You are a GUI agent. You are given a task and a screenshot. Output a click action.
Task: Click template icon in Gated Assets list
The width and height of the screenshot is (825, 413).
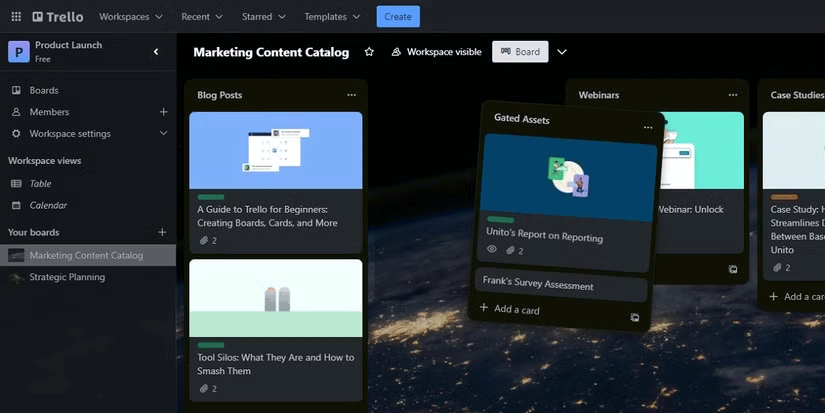(x=635, y=318)
